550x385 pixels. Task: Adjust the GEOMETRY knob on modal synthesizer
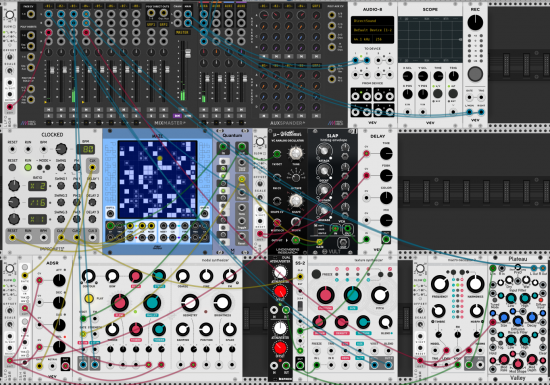(190, 303)
